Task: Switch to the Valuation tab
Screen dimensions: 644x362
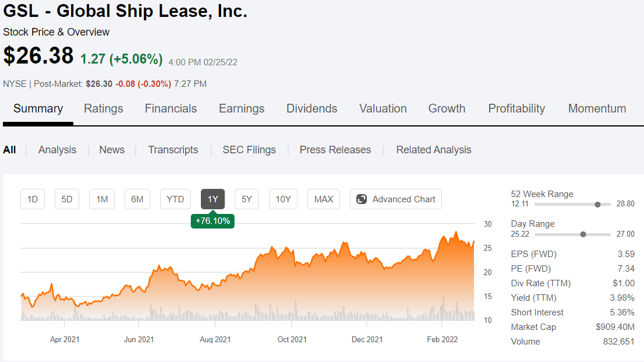Action: 383,108
